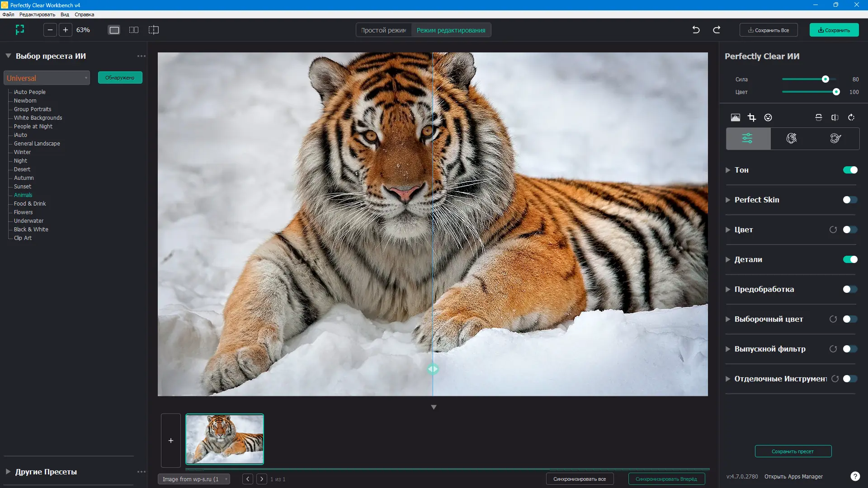This screenshot has height=488, width=868.
Task: Click the Сохранить пресет button
Action: [793, 451]
